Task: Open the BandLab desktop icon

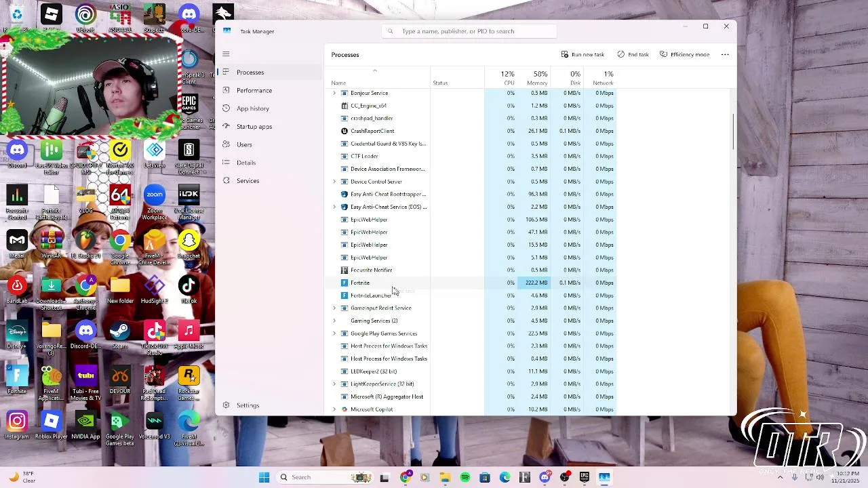Action: click(x=17, y=289)
